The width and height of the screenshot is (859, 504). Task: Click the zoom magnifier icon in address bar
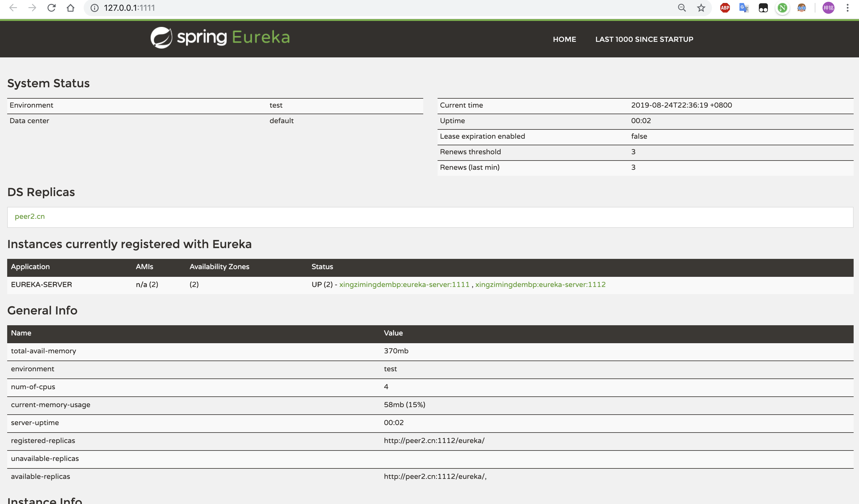coord(682,8)
